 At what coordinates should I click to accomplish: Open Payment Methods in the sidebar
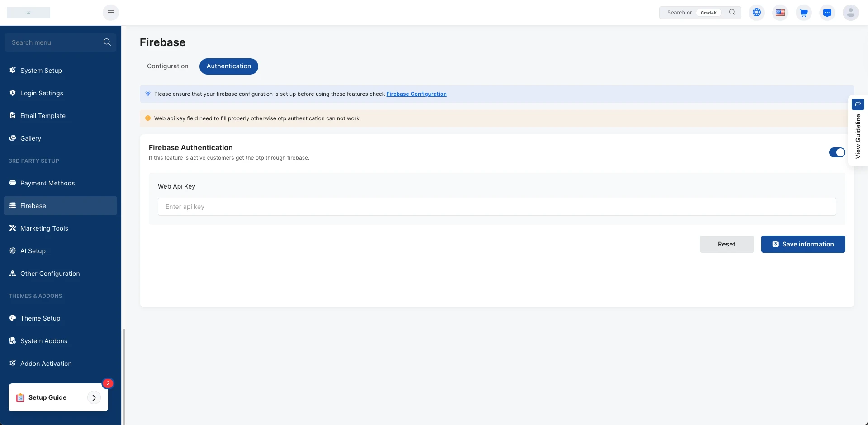[47, 183]
